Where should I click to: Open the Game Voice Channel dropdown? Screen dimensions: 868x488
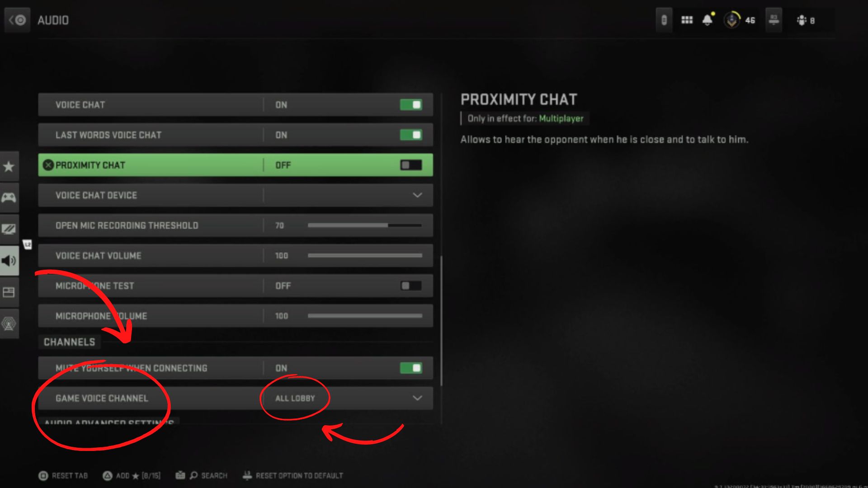click(x=417, y=398)
